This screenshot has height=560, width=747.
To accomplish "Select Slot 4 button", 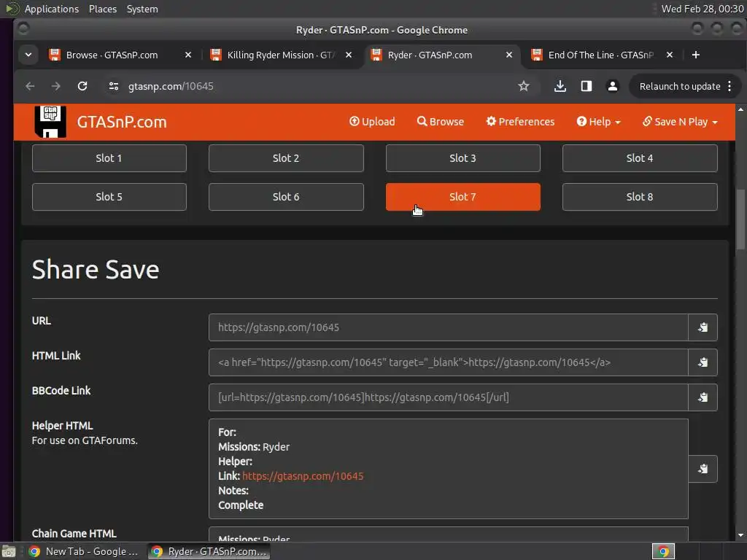I will (640, 158).
